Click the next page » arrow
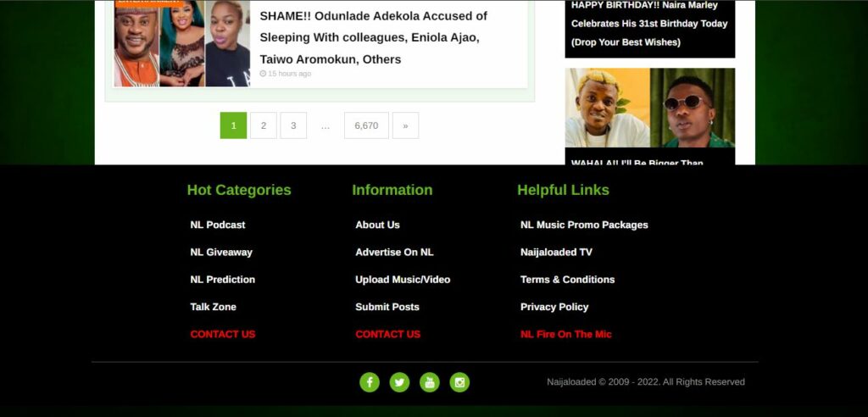868x417 pixels. point(405,125)
